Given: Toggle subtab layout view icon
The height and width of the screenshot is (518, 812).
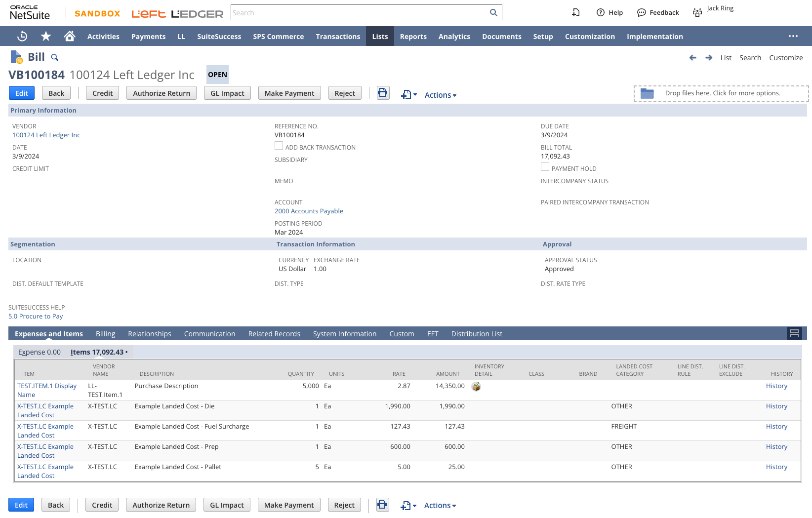Looking at the screenshot, I should pos(794,334).
